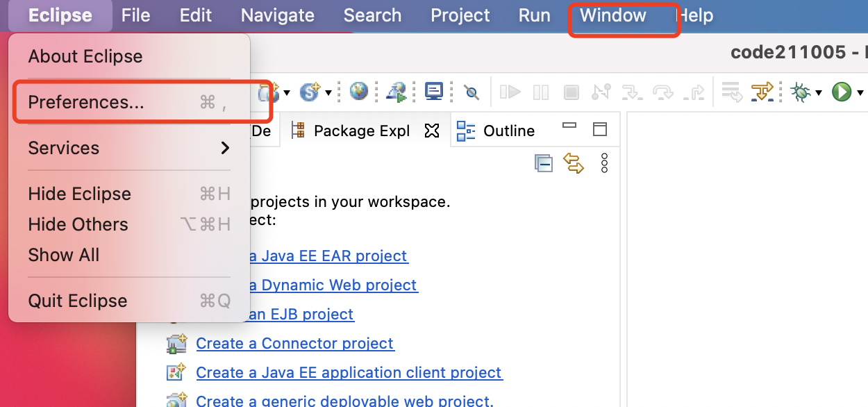Screen dimensions: 868x407
Task: Open the Run icon dropdown arrow
Action: coord(860,92)
